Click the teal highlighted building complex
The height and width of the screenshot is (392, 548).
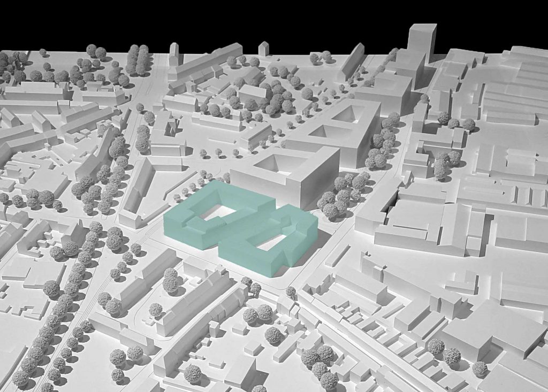pyautogui.click(x=241, y=228)
